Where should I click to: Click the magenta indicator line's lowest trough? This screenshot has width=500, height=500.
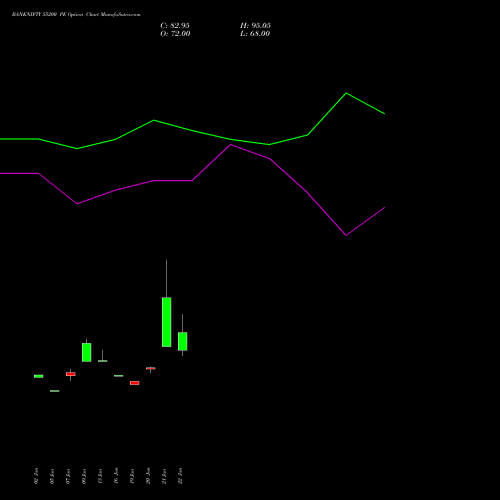coord(346,235)
